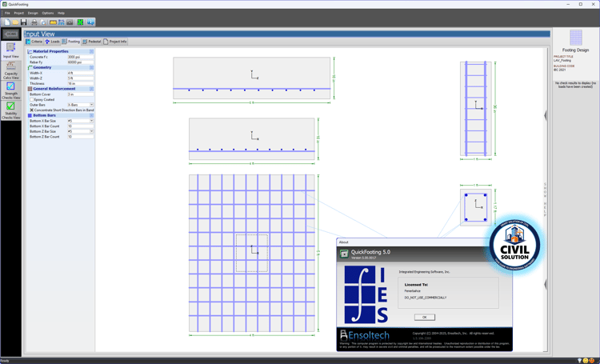Click the pedestal elevation view with ties

click(476, 109)
